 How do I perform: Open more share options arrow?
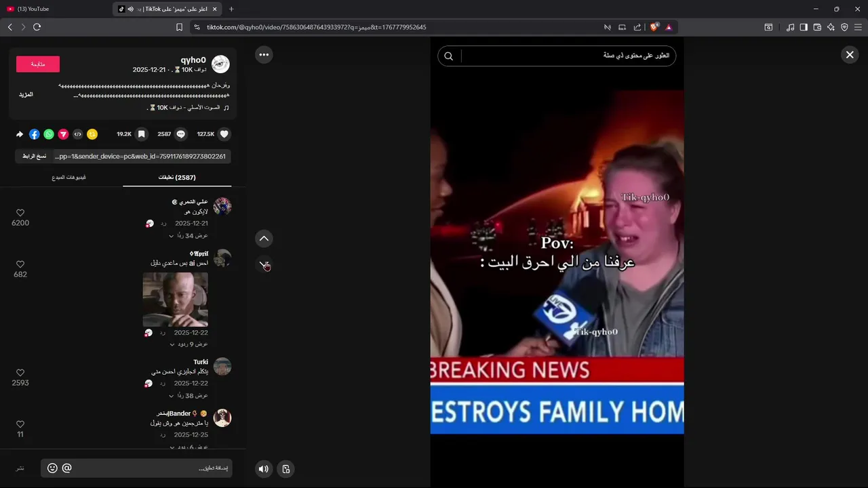click(20, 134)
